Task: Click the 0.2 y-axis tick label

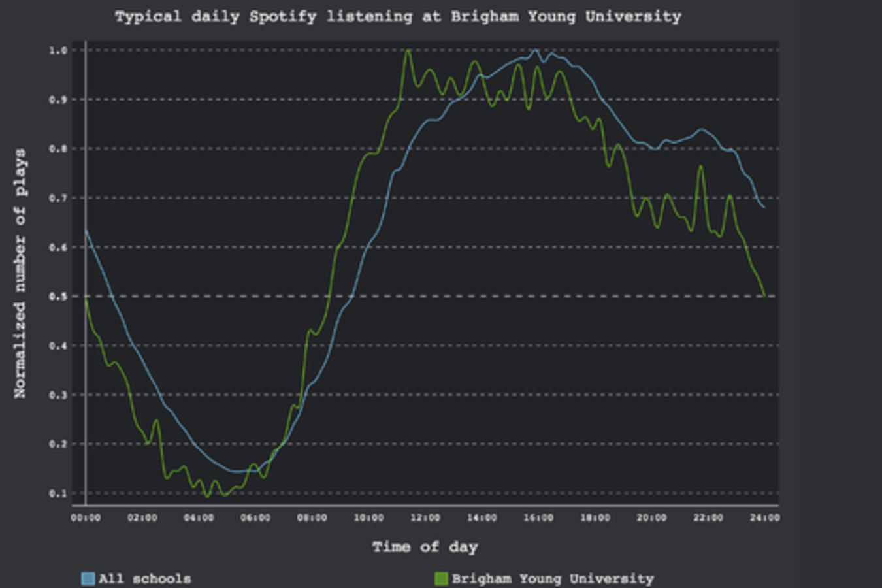Action: [x=58, y=444]
